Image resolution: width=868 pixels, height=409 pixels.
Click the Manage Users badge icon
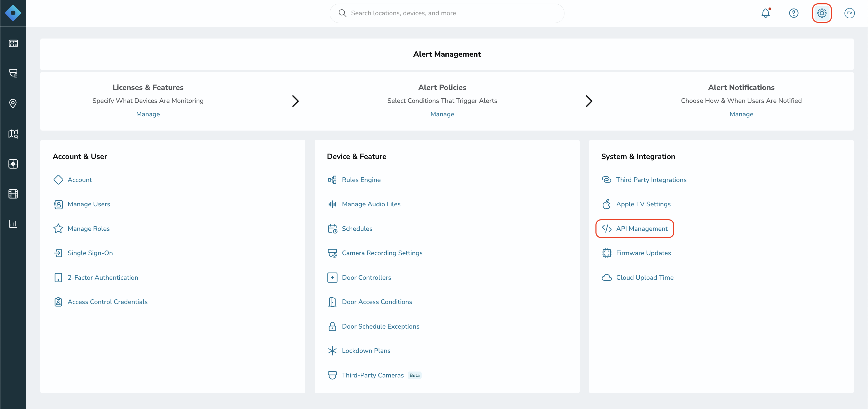58,204
